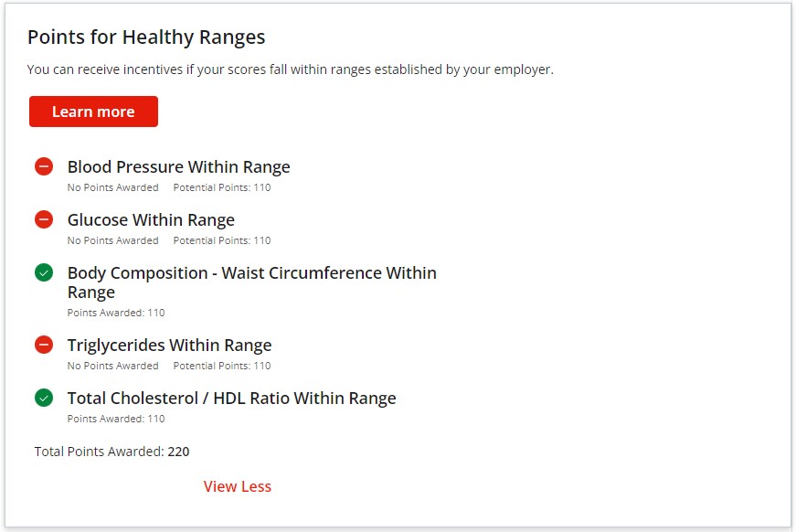Open the Learn more button
The width and height of the screenshot is (796, 532).
[93, 112]
